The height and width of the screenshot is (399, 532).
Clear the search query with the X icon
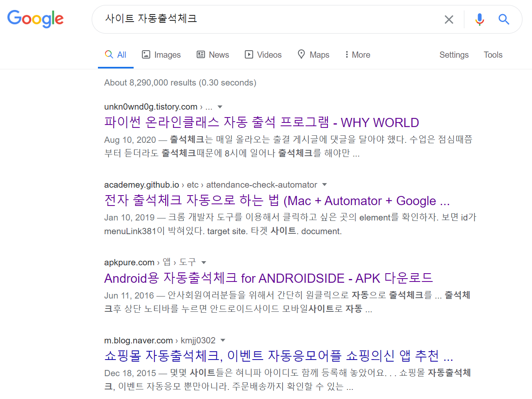coord(449,20)
